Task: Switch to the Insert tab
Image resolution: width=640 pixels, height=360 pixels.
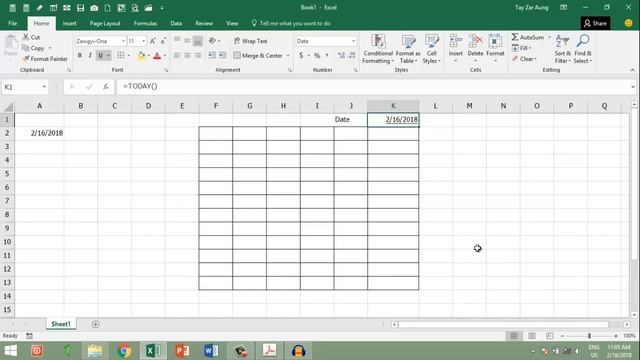Action: 69,23
